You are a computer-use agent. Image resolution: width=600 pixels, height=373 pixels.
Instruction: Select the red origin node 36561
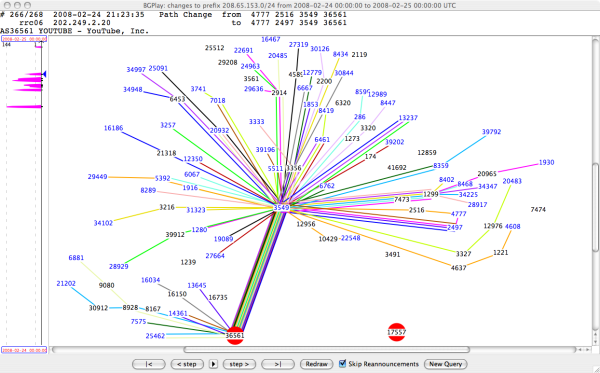click(x=235, y=336)
